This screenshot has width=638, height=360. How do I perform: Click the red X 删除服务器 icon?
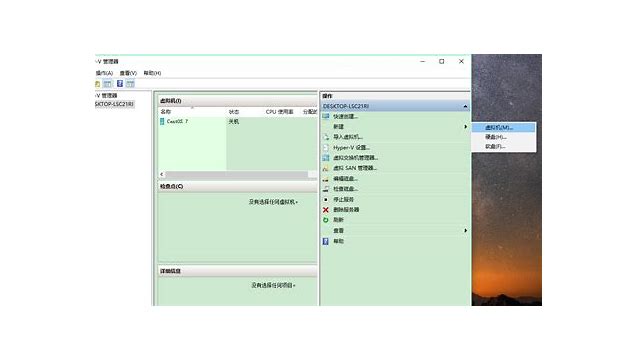click(326, 210)
